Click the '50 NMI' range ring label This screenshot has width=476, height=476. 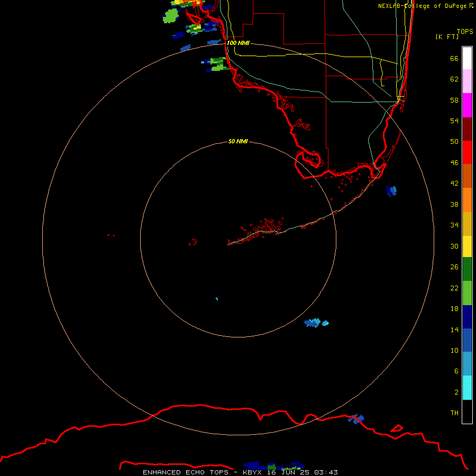(238, 141)
